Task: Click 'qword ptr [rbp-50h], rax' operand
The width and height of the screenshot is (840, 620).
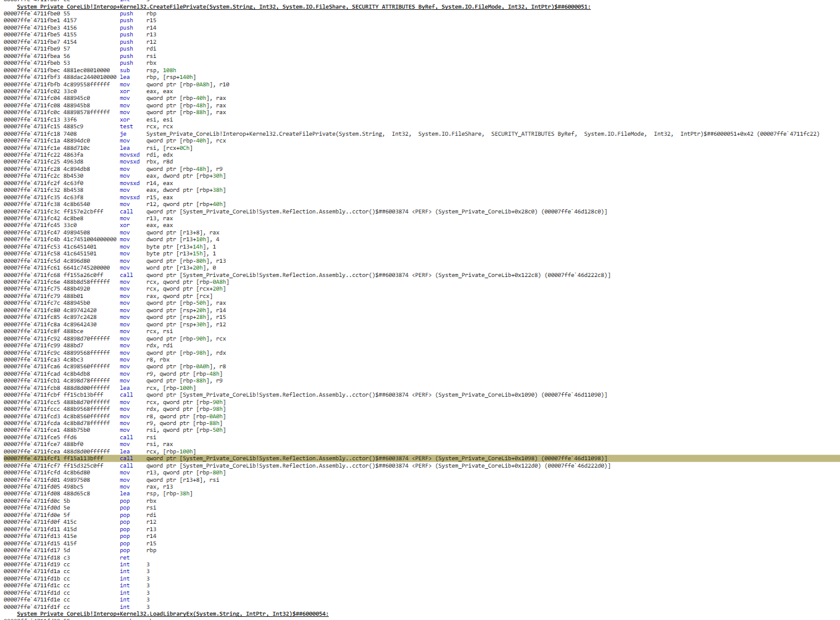Action: 186,303
